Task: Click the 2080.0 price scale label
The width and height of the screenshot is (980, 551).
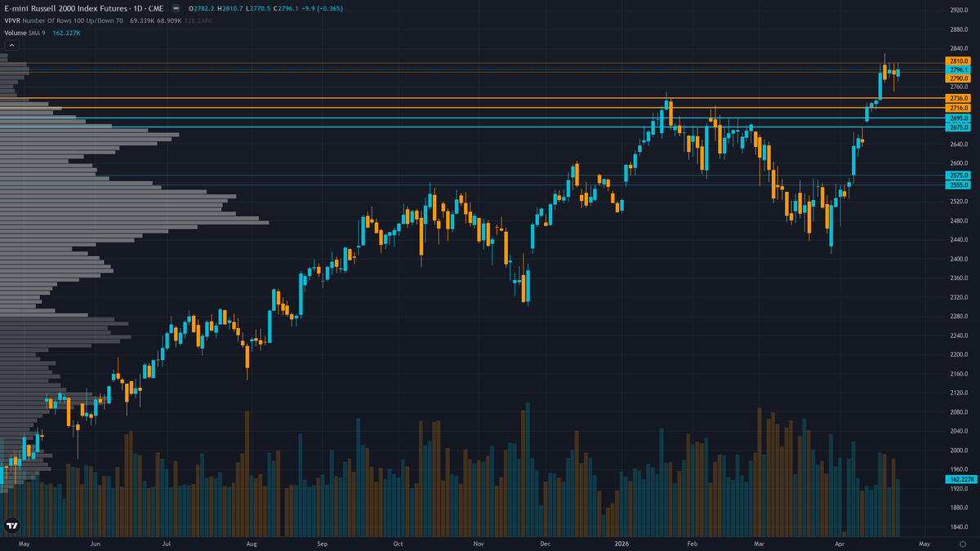Action: (x=959, y=412)
